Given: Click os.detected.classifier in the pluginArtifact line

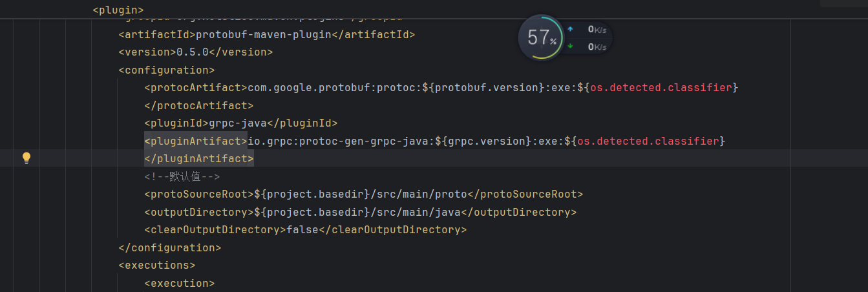Looking at the screenshot, I should pos(648,141).
